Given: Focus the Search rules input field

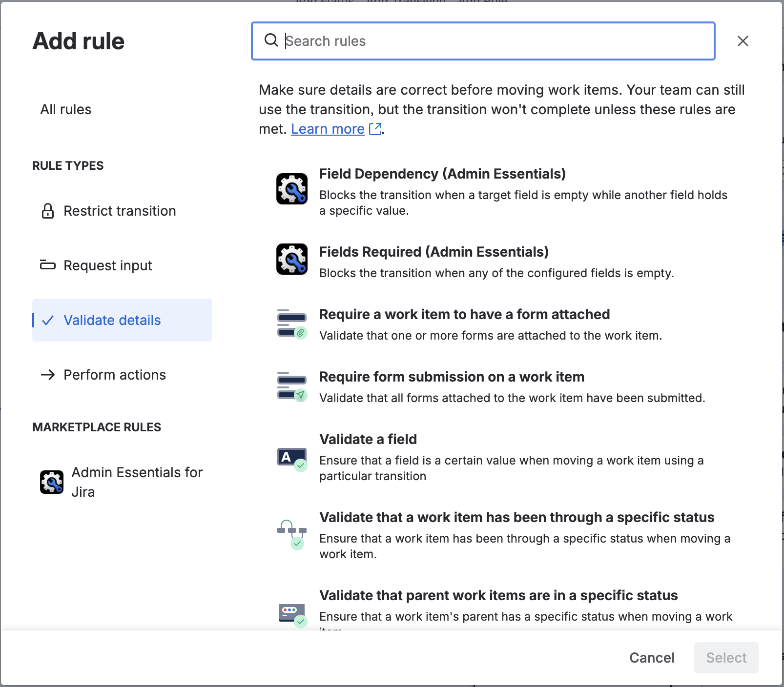Looking at the screenshot, I should [483, 41].
